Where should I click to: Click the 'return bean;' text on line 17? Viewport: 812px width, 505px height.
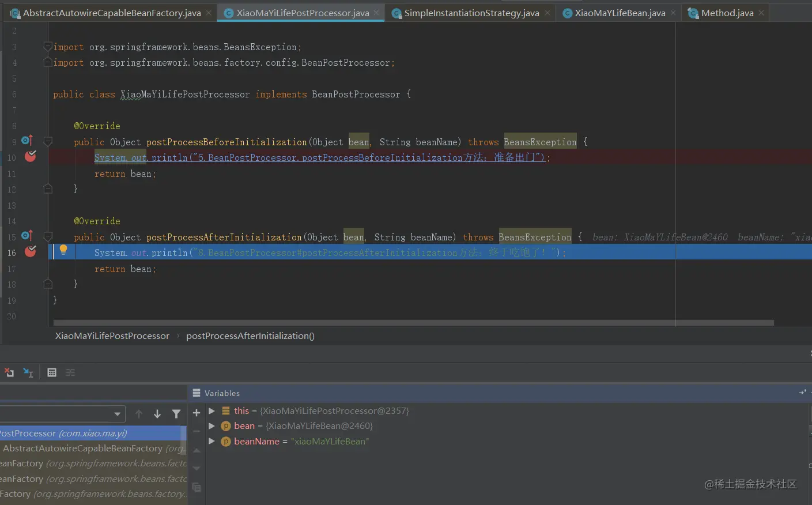[125, 269]
